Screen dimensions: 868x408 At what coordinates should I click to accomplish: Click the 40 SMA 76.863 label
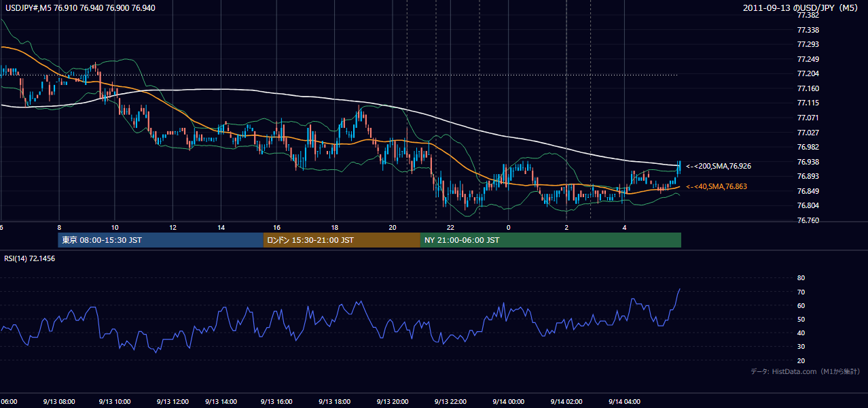tap(717, 186)
